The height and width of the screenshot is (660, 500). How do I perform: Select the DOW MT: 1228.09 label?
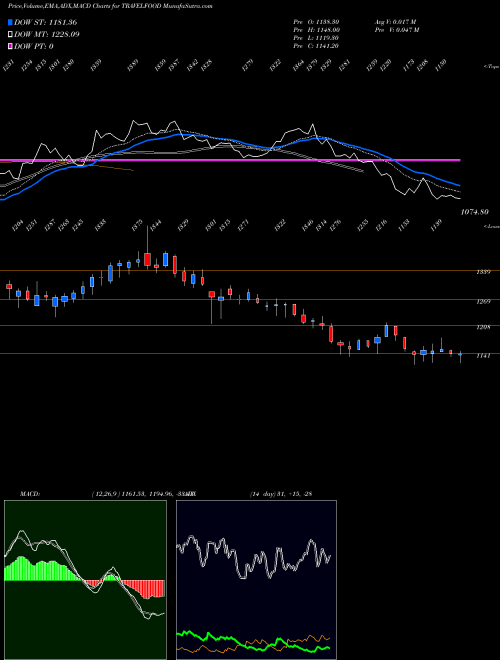point(47,34)
